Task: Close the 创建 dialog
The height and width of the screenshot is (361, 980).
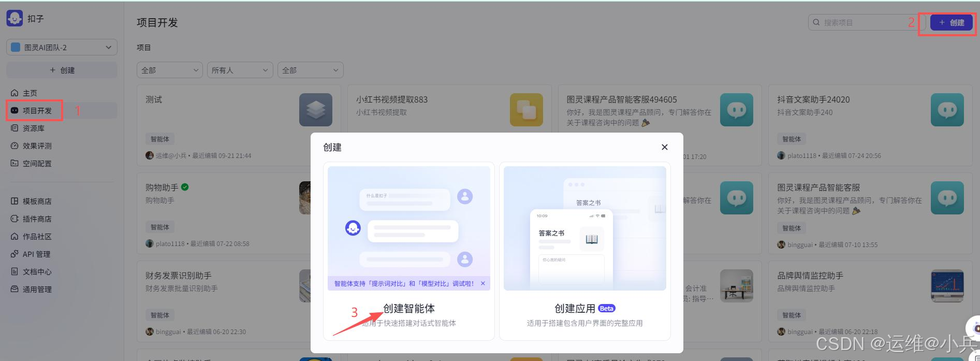Action: 665,147
